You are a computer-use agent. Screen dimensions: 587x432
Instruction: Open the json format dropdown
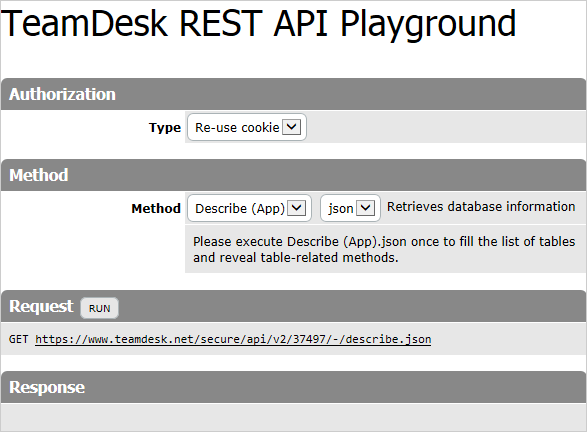[350, 208]
